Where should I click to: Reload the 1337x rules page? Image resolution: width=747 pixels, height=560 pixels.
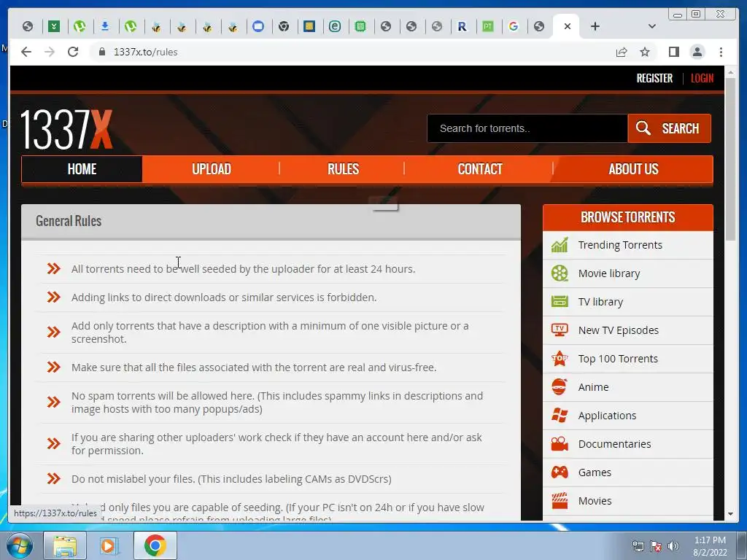(73, 52)
